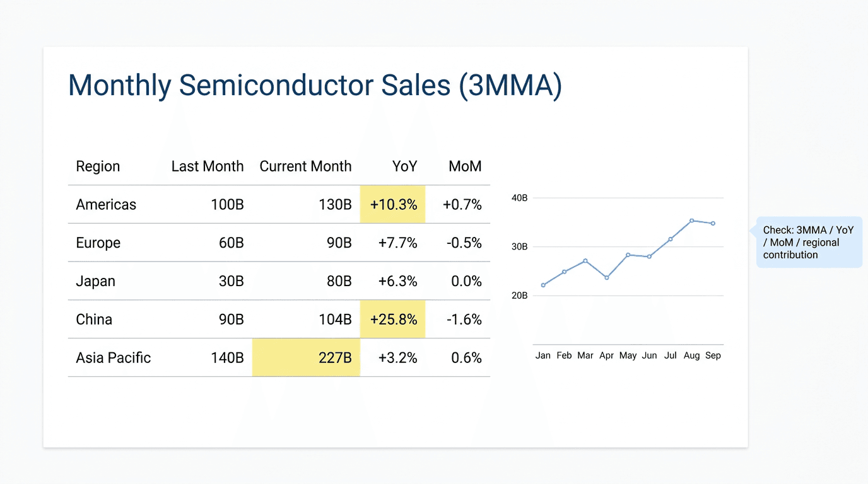Select the highlighted Americas YoY cell +10.3%
The height and width of the screenshot is (484, 868).
[x=393, y=204]
